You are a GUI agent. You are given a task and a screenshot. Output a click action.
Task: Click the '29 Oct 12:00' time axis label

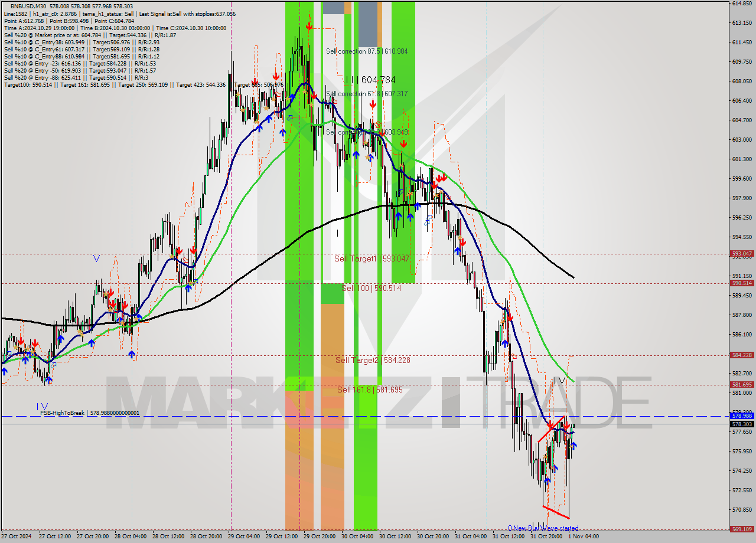tap(281, 537)
